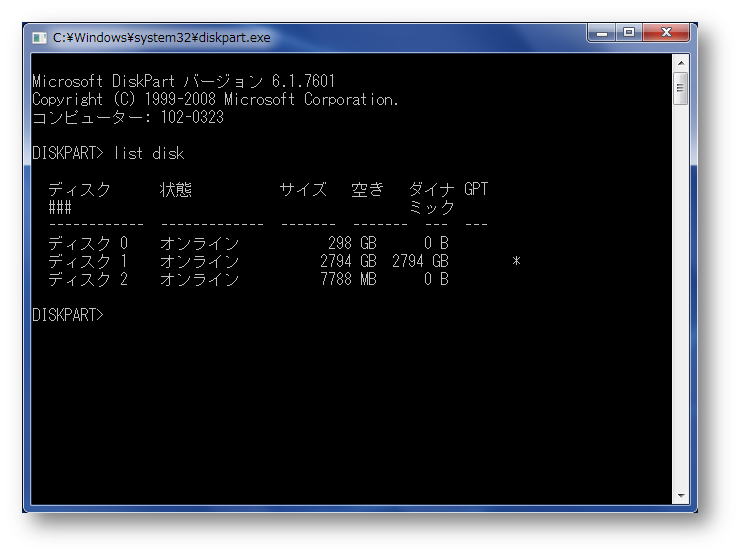Click the 'list disk' command text

149,153
